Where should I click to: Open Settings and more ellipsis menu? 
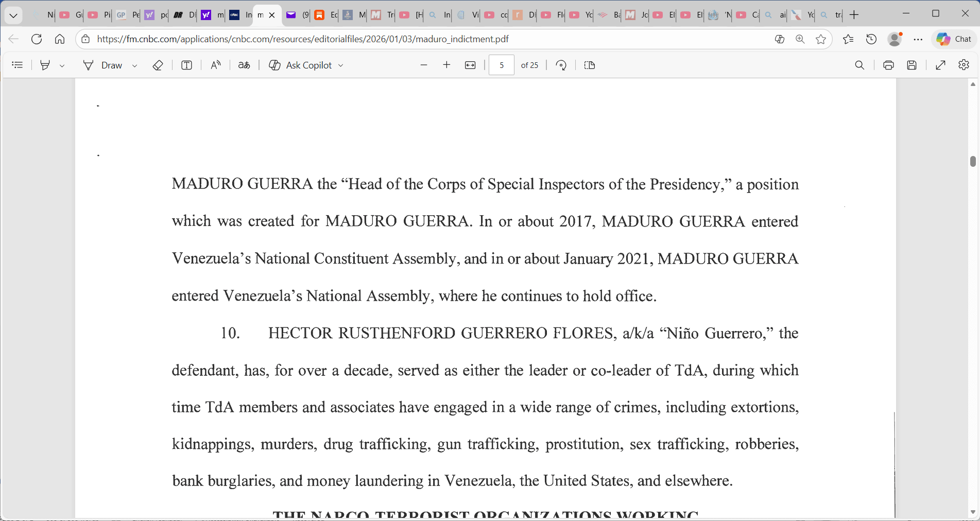(918, 39)
